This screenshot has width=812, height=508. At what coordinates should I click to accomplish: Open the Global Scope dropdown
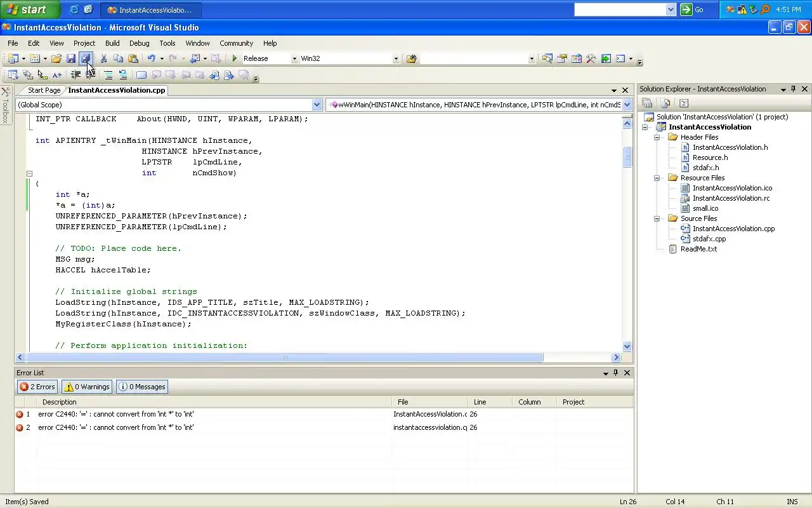(x=317, y=104)
